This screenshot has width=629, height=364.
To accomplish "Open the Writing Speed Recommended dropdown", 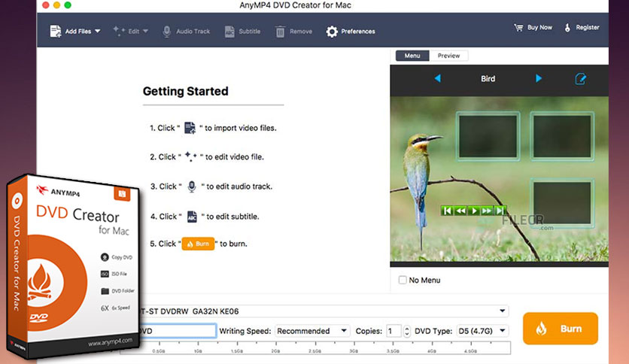I will (312, 331).
